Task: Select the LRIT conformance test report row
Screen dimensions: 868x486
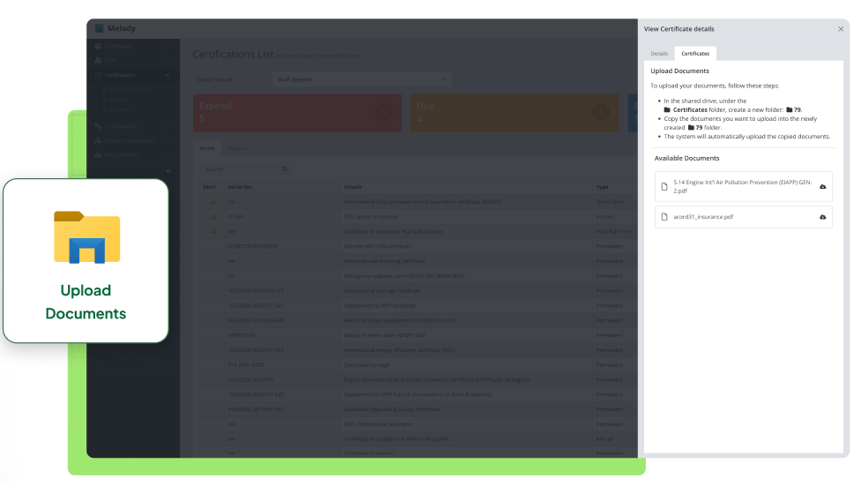Action: [418, 424]
